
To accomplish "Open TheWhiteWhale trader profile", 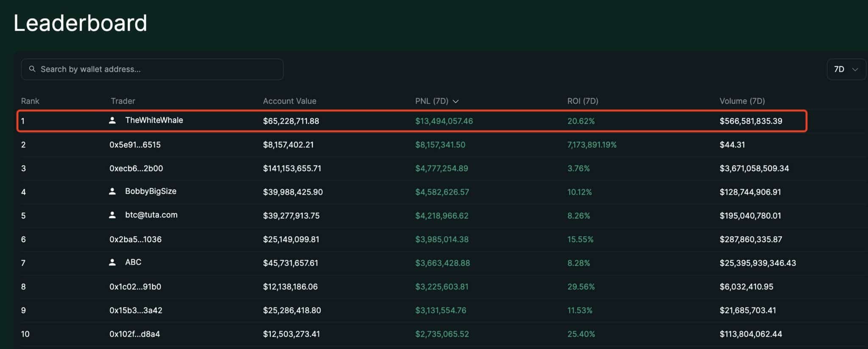I will pos(154,120).
